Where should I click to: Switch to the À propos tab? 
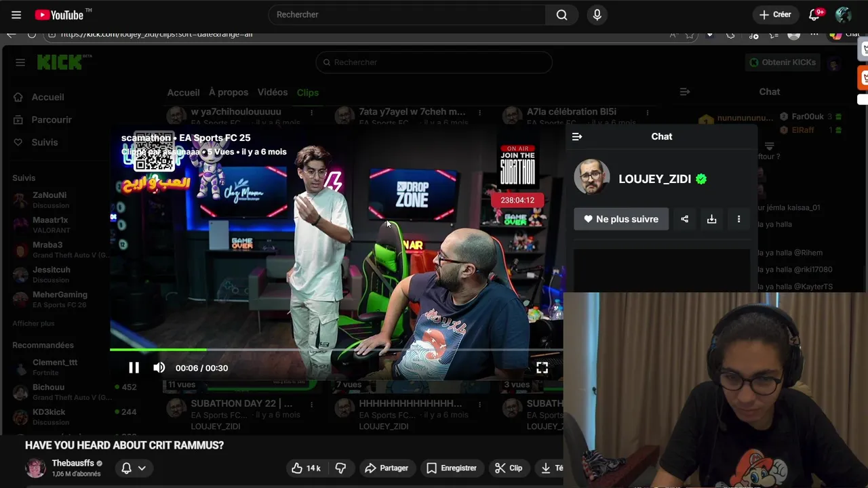coord(229,92)
